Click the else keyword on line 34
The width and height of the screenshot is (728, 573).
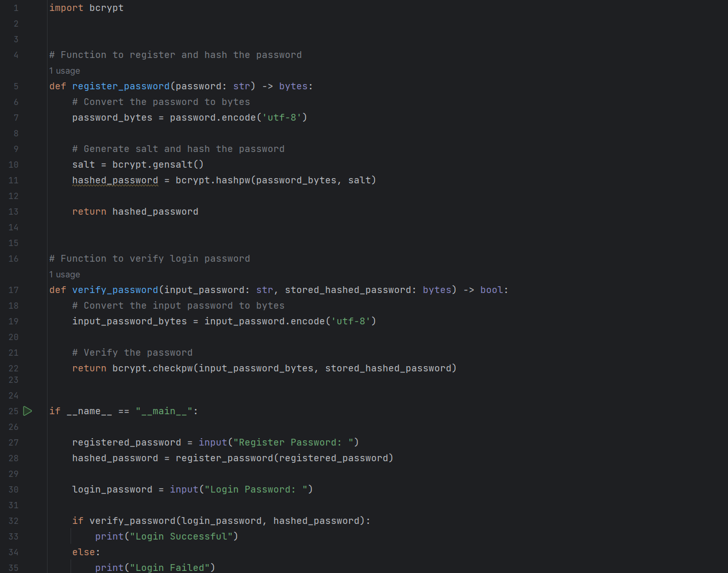point(83,552)
